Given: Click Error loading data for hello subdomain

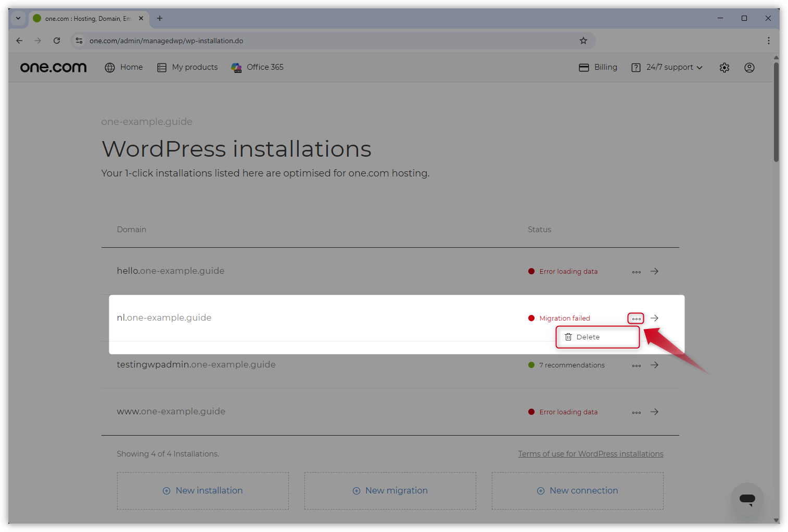Looking at the screenshot, I should click(568, 271).
